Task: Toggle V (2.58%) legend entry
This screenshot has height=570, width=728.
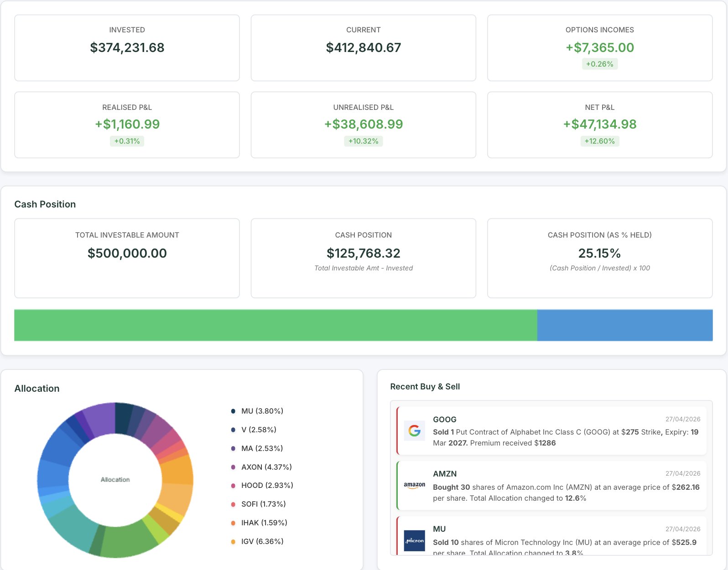Action: tap(254, 430)
